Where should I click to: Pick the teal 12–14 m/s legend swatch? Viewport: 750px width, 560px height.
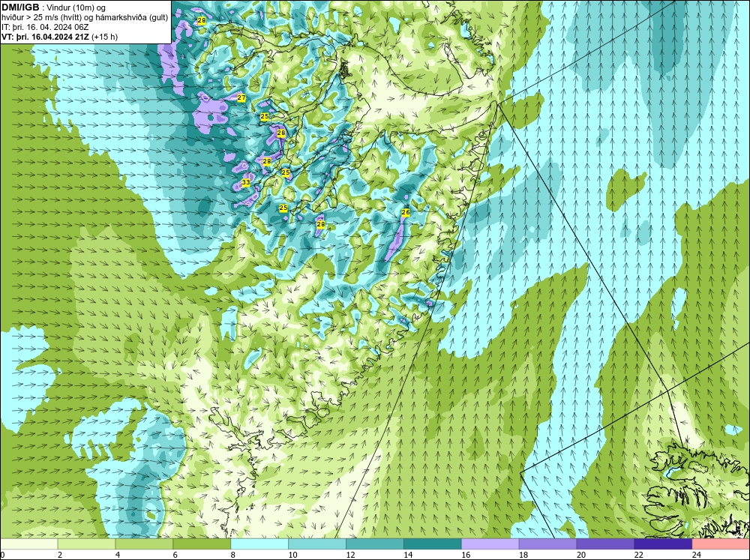pos(374,544)
